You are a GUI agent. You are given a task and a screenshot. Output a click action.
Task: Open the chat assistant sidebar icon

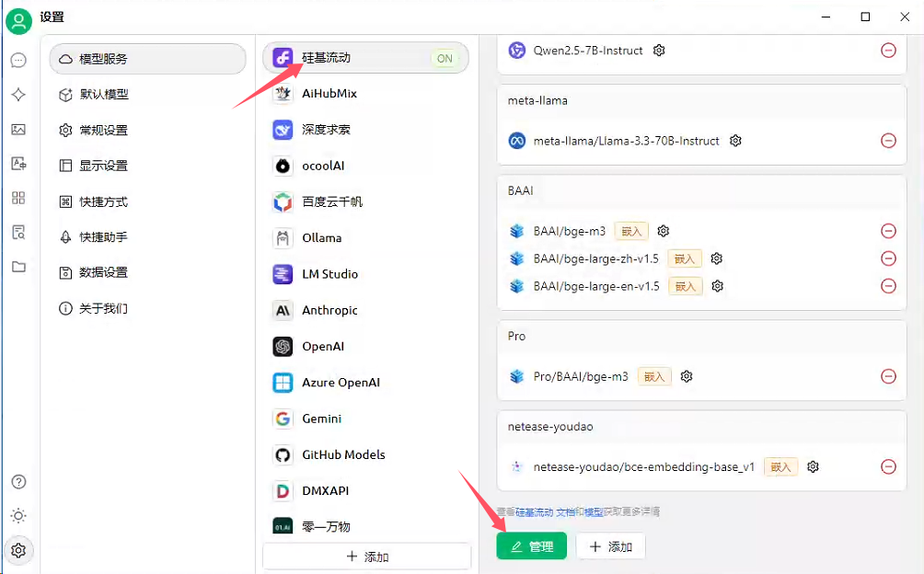(18, 60)
